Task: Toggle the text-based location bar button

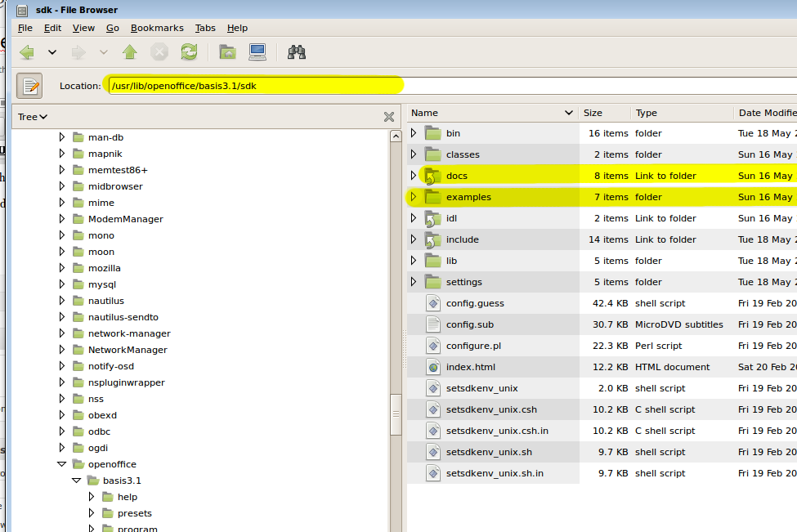Action: point(29,86)
